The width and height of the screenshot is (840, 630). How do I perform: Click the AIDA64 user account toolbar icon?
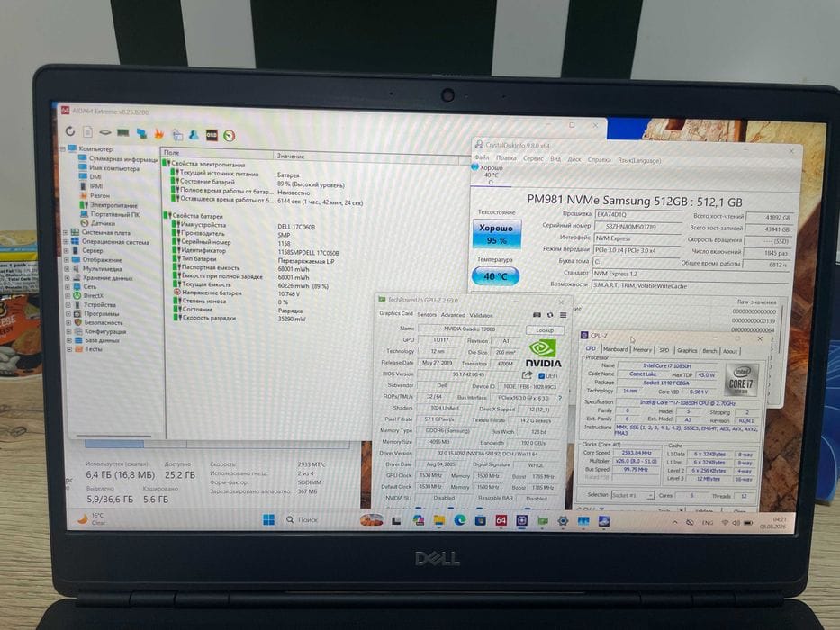(x=194, y=135)
